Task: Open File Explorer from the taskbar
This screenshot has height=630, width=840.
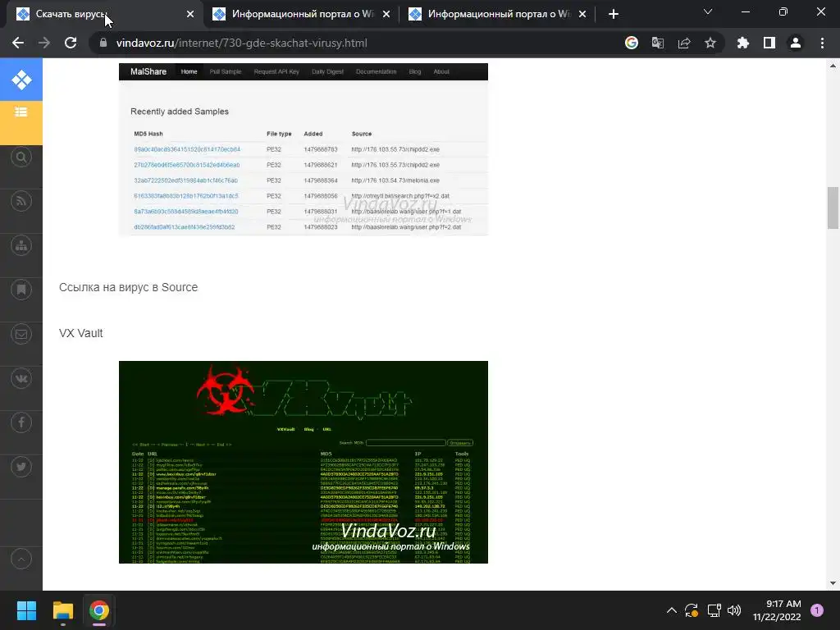Action: pyautogui.click(x=62, y=610)
